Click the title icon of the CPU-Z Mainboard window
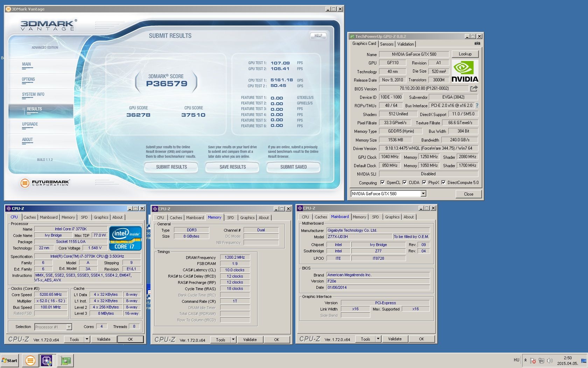This screenshot has height=368, width=588. [300, 208]
